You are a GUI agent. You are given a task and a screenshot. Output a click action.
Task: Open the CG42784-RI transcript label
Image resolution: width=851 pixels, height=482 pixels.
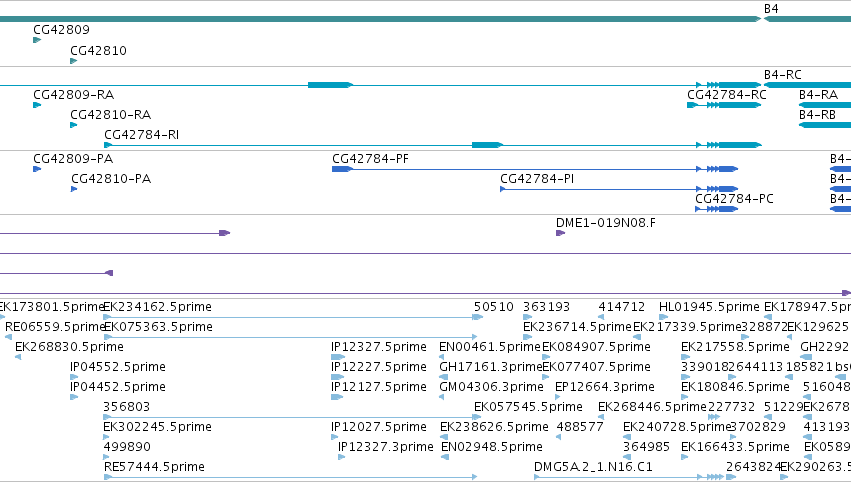click(x=141, y=135)
